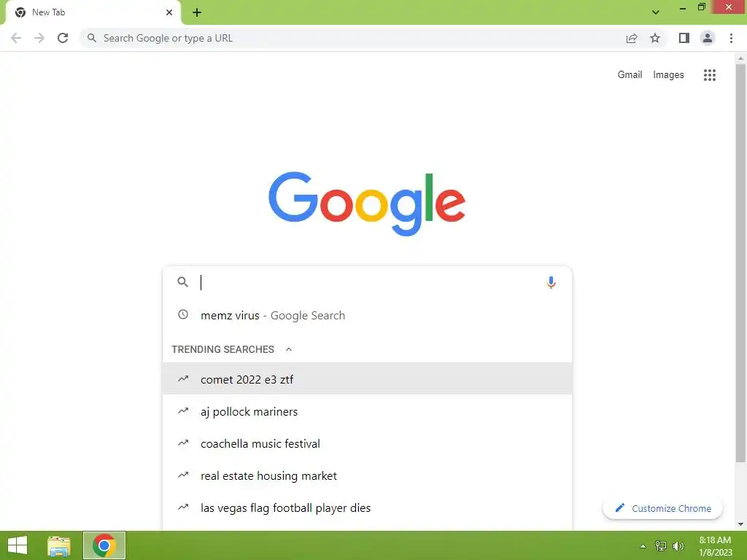This screenshot has width=747, height=560.
Task: Open the side panel icon
Action: tap(684, 38)
